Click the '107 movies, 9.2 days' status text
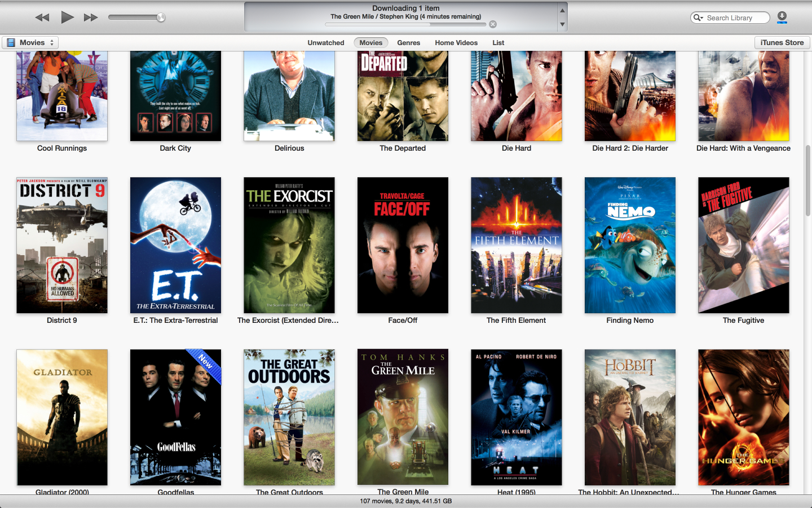Viewport: 812px width, 508px height. click(406, 501)
